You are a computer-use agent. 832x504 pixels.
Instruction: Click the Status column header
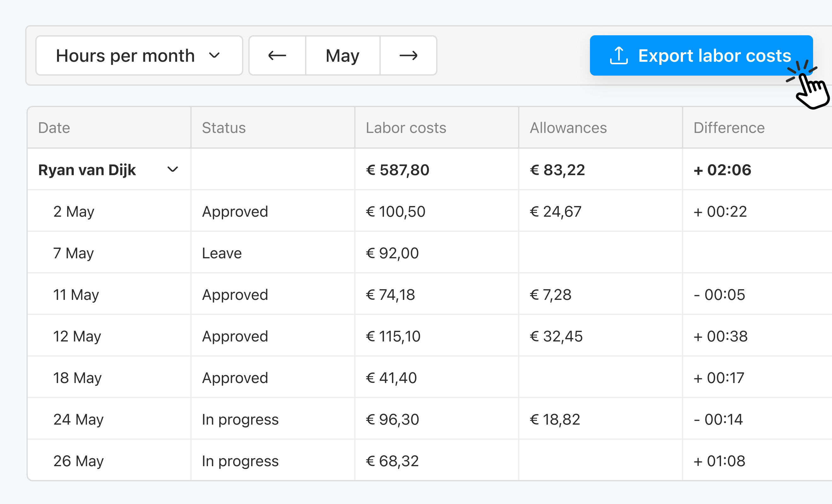(224, 128)
